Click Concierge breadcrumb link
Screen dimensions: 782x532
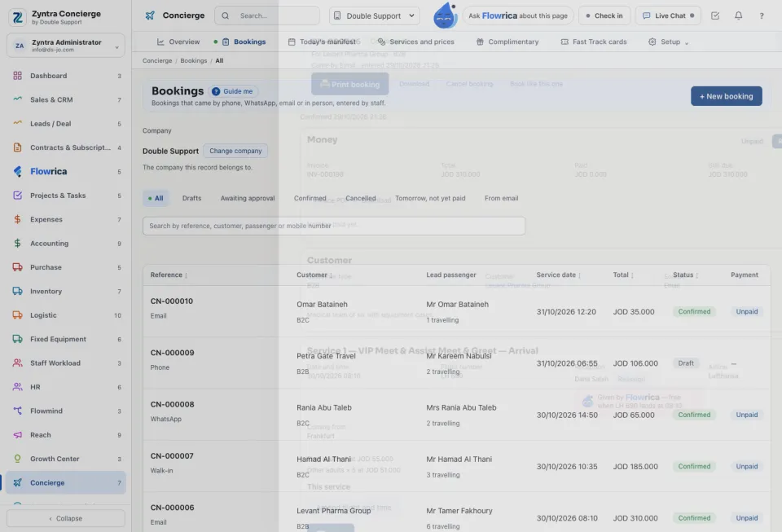(x=157, y=60)
